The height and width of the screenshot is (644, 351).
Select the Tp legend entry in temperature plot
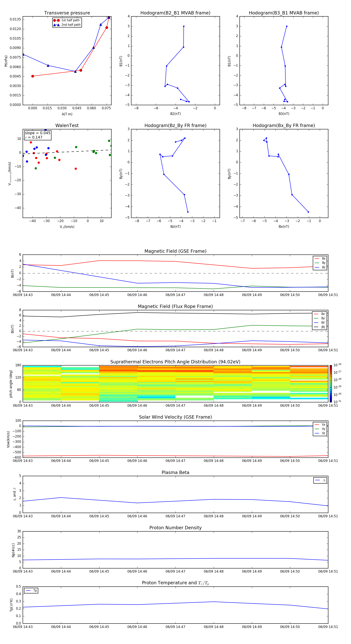[31, 591]
